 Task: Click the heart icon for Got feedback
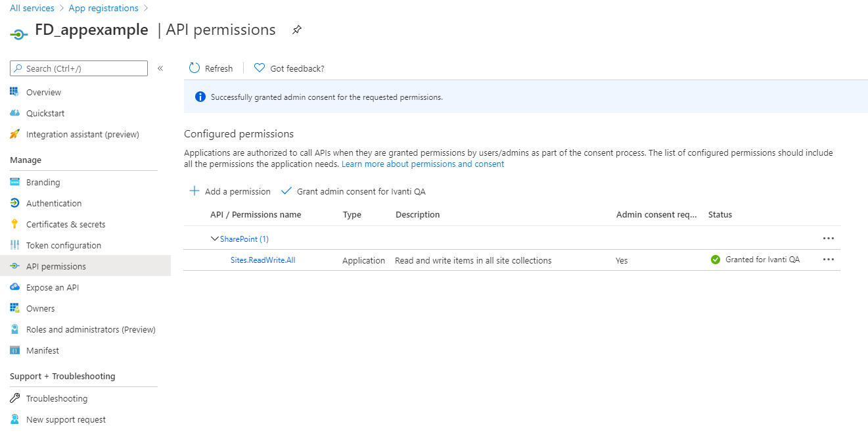click(x=260, y=68)
